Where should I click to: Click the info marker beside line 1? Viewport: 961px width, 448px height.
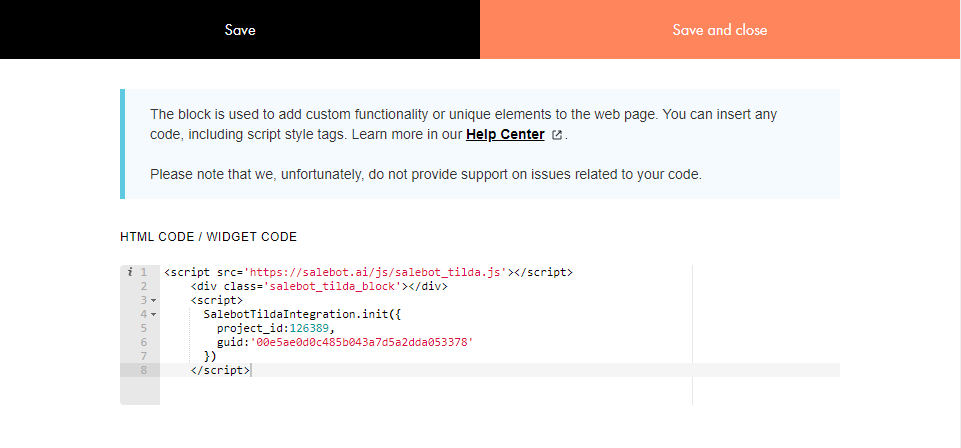[x=130, y=272]
